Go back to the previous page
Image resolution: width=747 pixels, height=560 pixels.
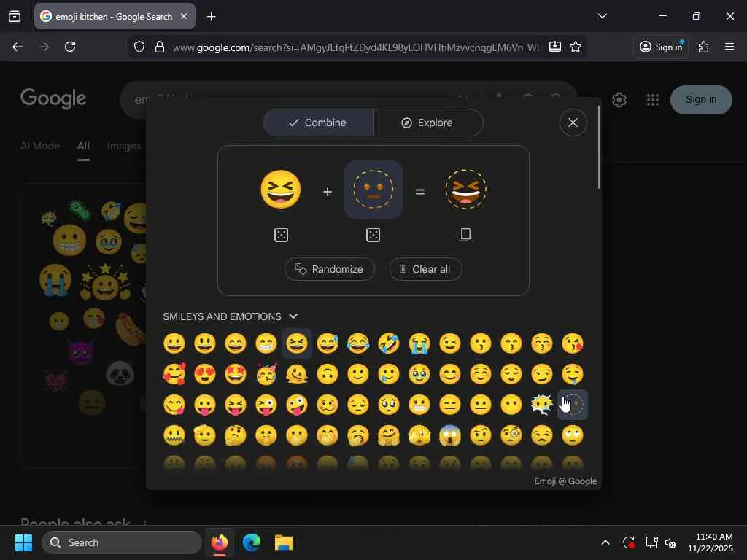(x=18, y=47)
